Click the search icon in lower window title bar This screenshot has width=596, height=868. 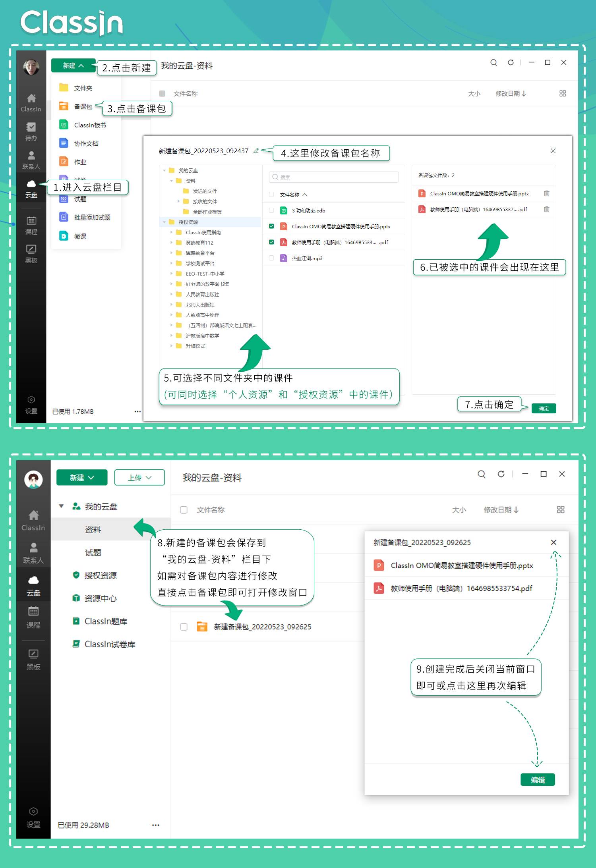click(482, 474)
